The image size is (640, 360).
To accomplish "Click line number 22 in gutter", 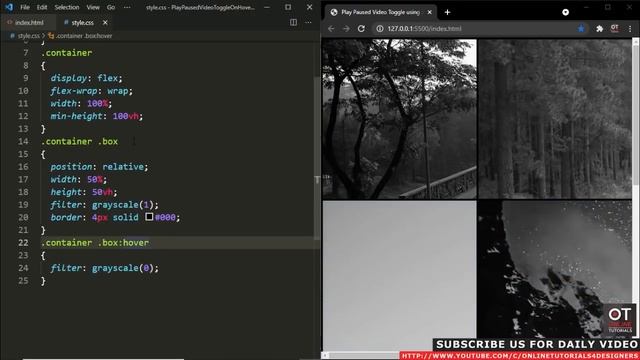I will tap(23, 242).
